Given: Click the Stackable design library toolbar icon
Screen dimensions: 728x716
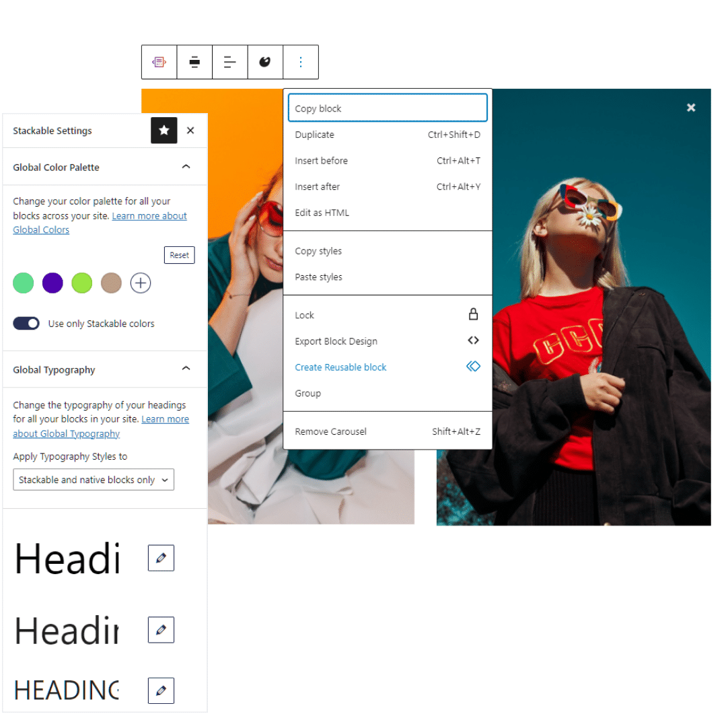Looking at the screenshot, I should tap(265, 62).
